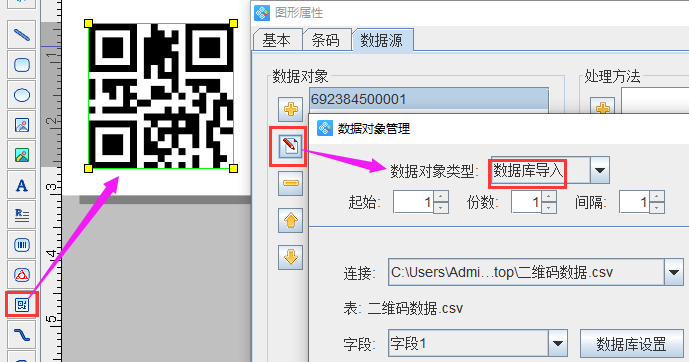
Task: Select the Rounded Rectangle tool
Action: click(22, 65)
